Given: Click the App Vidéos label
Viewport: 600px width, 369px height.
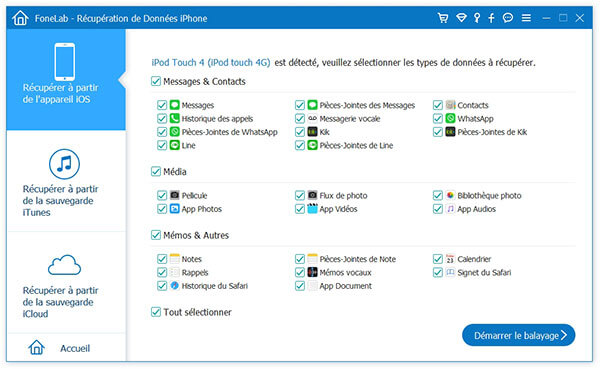Looking at the screenshot, I should 338,209.
